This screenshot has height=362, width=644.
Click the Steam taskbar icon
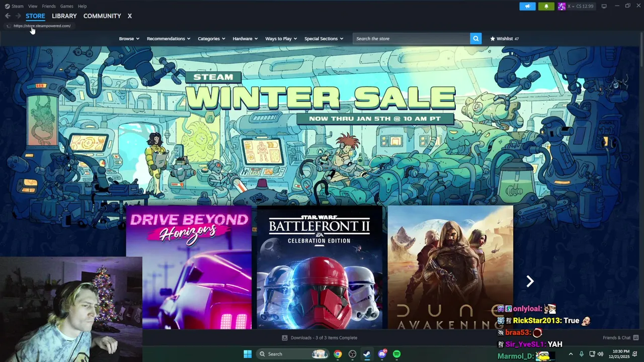[x=367, y=354]
